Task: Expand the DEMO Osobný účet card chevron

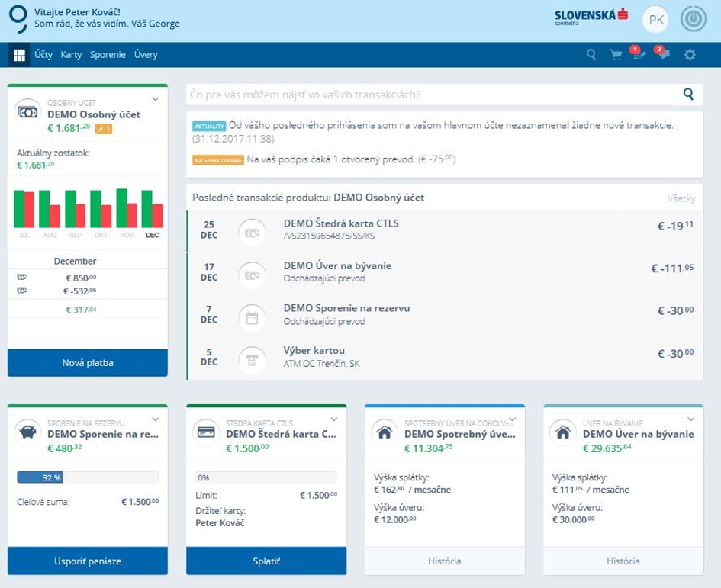Action: [155, 99]
